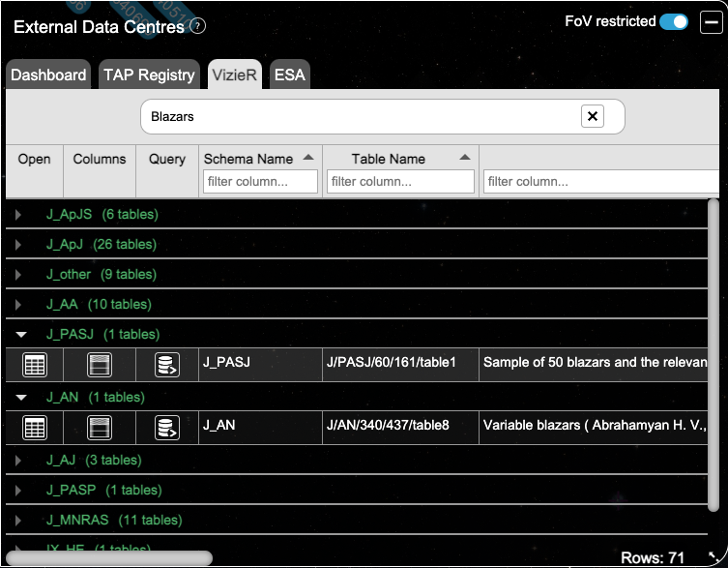The height and width of the screenshot is (568, 728).
Task: Expand the J_PASP group
Action: (x=17, y=490)
